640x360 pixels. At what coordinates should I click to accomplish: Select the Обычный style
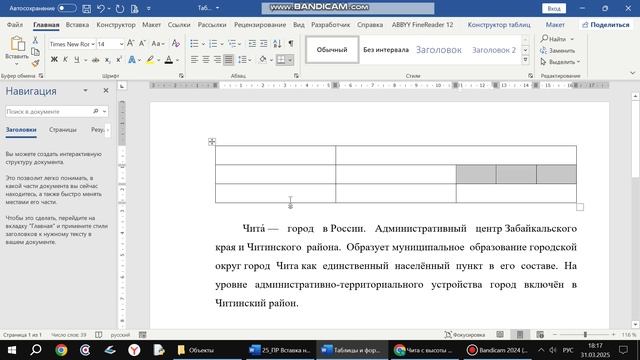pyautogui.click(x=332, y=50)
